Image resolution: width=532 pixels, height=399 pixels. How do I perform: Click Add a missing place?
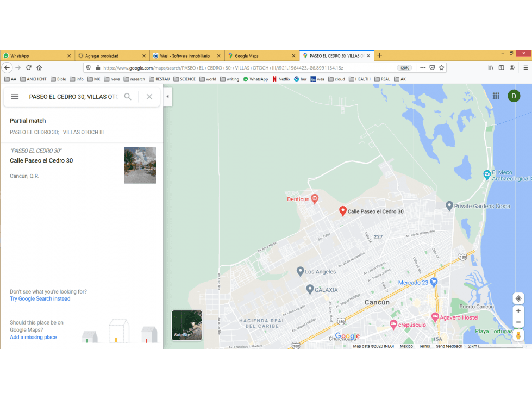coord(33,337)
